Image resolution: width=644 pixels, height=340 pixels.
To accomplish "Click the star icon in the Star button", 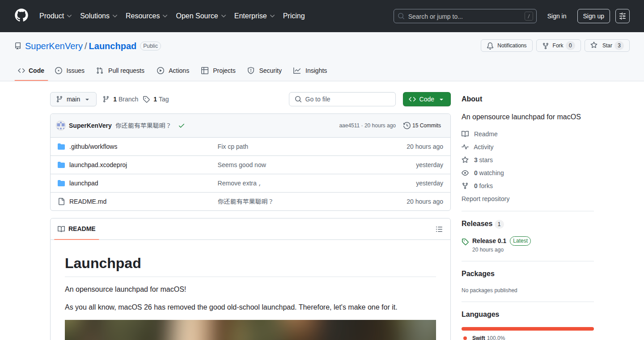I will point(594,45).
